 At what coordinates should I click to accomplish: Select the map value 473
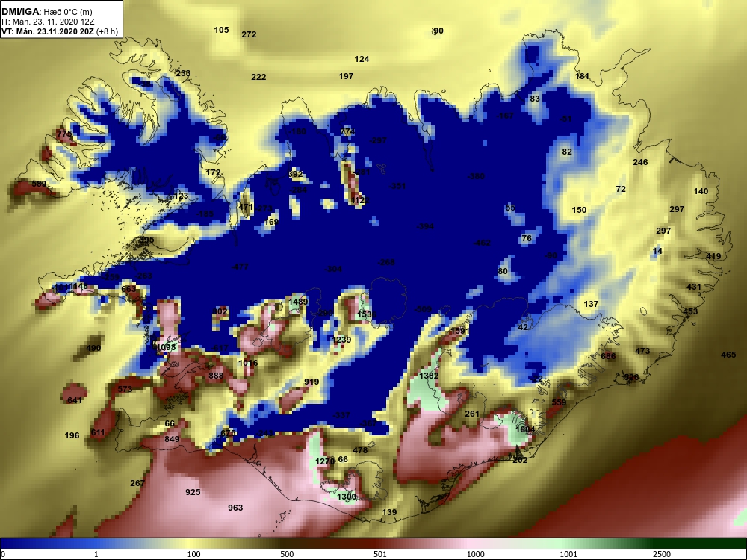[642, 351]
